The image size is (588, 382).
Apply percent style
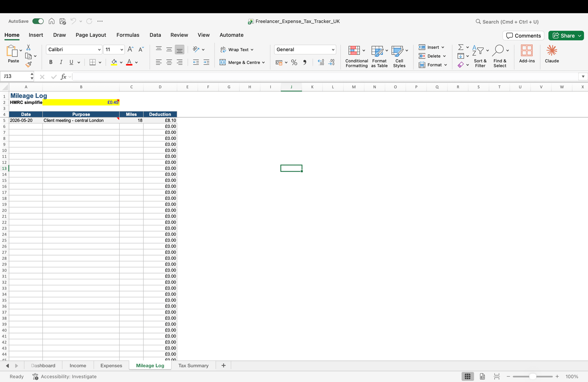tap(294, 63)
